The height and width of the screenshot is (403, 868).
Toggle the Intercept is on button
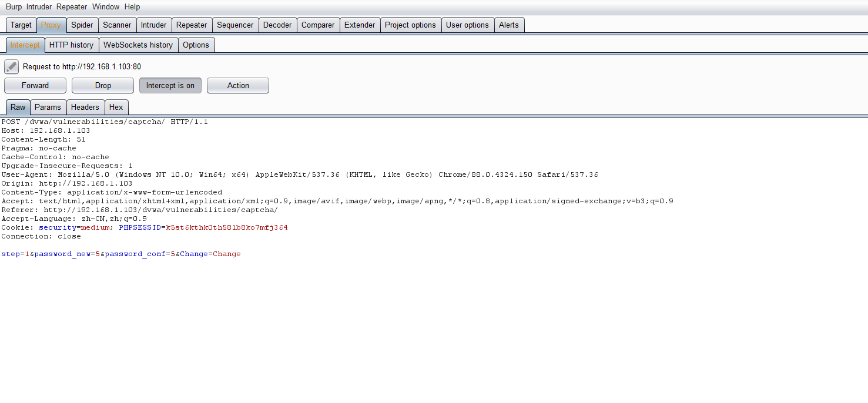[x=170, y=85]
